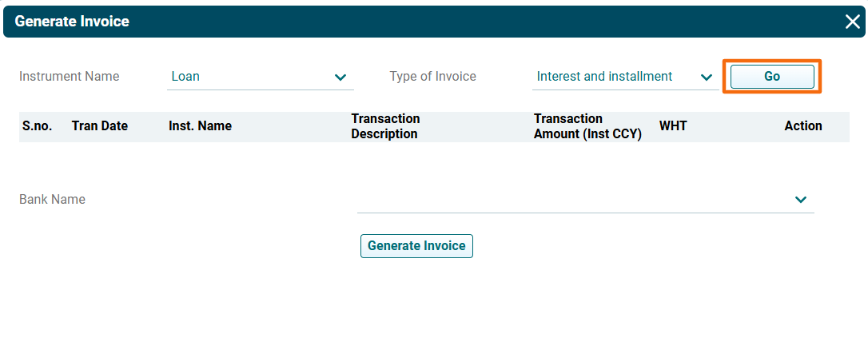Select the Transaction Description column header
This screenshot has width=868, height=346.
(x=385, y=126)
